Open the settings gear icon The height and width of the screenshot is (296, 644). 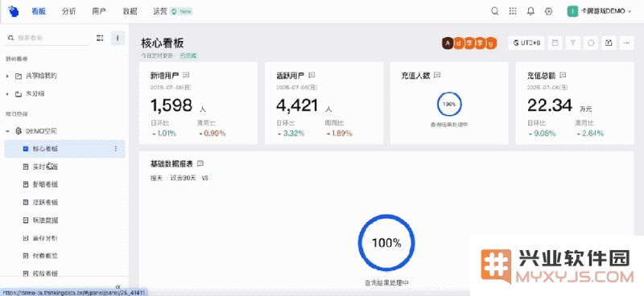(549, 11)
